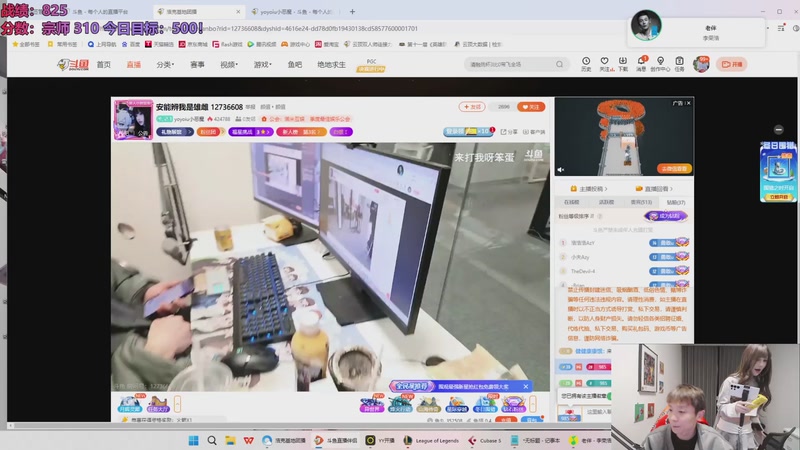
Task: Switch to the yoyoiu小恶魔 browser tab
Action: pyautogui.click(x=295, y=11)
